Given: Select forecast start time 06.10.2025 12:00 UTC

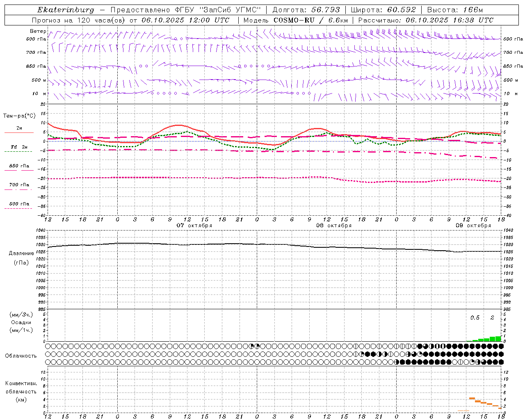Looking at the screenshot, I should 185,20.
